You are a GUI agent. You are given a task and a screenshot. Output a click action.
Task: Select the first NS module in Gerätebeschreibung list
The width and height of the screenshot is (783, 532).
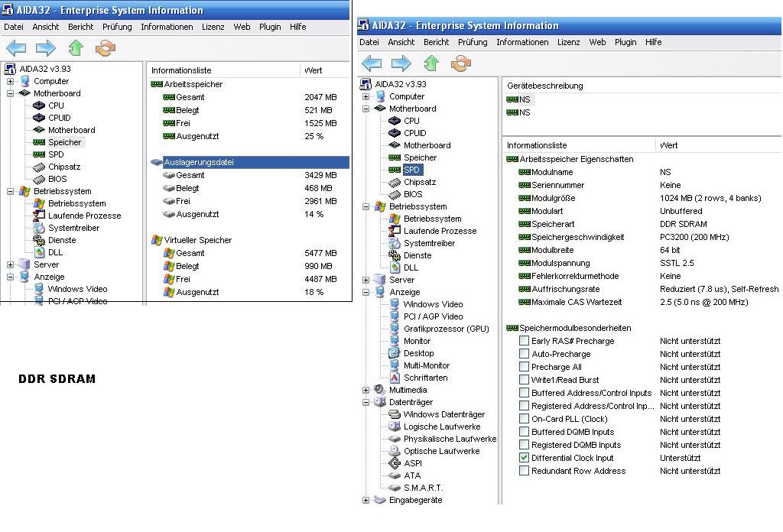[519, 99]
